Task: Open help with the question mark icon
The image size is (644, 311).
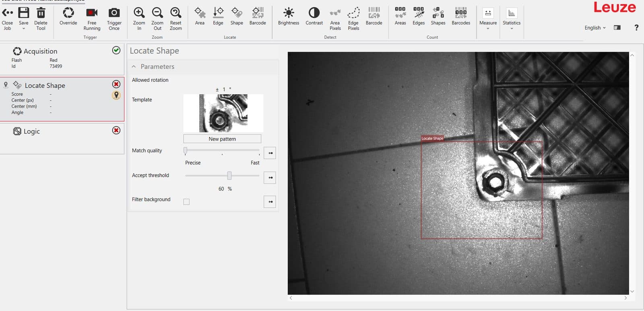Action: coord(636,27)
